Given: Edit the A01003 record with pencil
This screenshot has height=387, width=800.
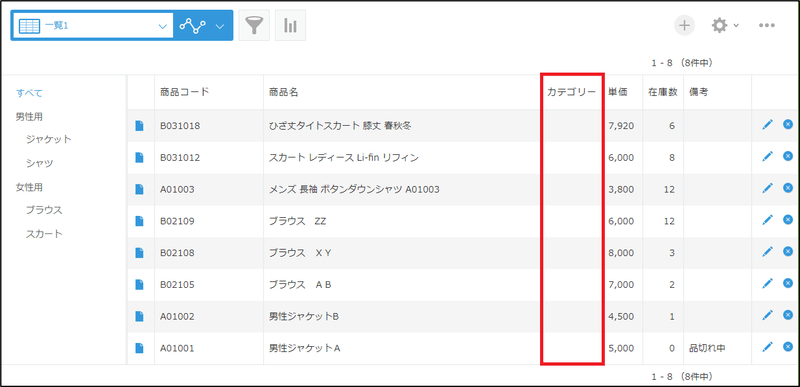Looking at the screenshot, I should [767, 188].
